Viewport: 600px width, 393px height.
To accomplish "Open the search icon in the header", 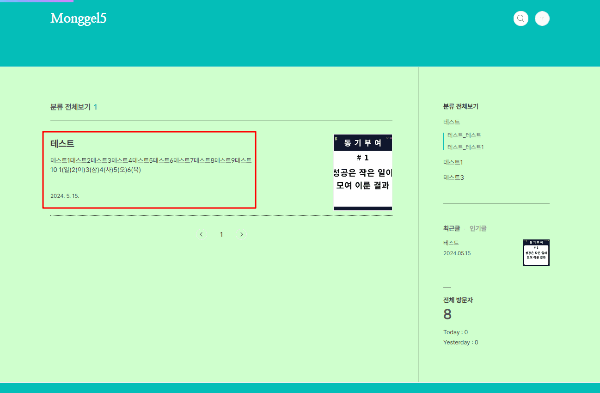I will tap(520, 18).
